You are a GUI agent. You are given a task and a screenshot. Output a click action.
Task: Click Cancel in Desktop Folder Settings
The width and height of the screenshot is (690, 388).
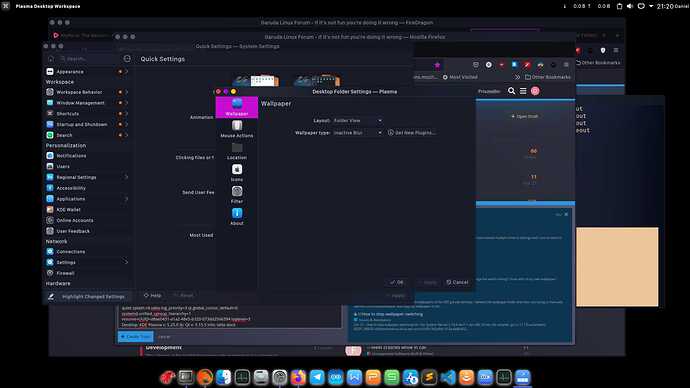[457, 282]
